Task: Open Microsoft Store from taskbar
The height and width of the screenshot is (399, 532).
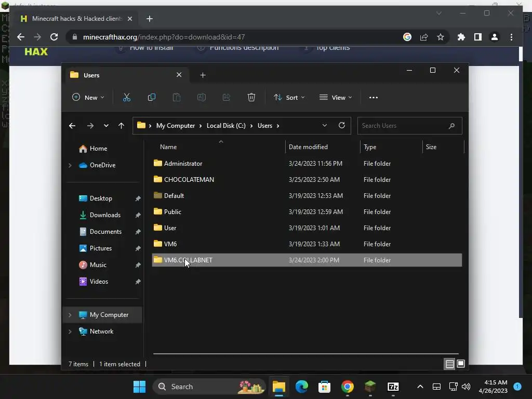Action: tap(324, 387)
